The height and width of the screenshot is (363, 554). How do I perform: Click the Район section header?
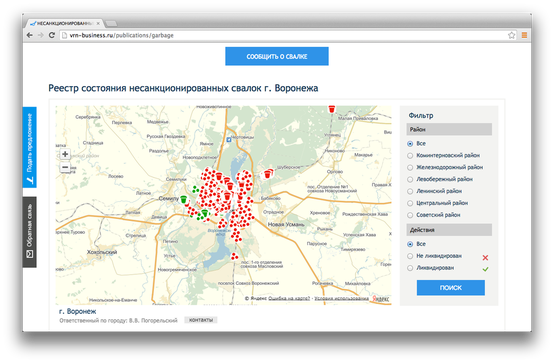(x=449, y=129)
